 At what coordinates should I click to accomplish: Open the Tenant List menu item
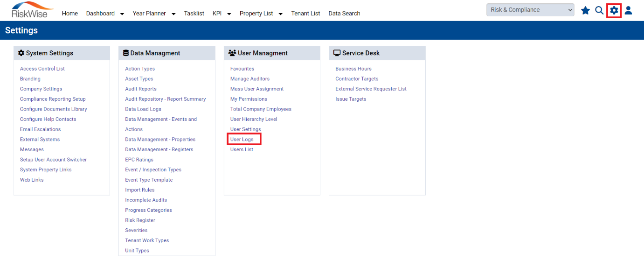click(305, 14)
